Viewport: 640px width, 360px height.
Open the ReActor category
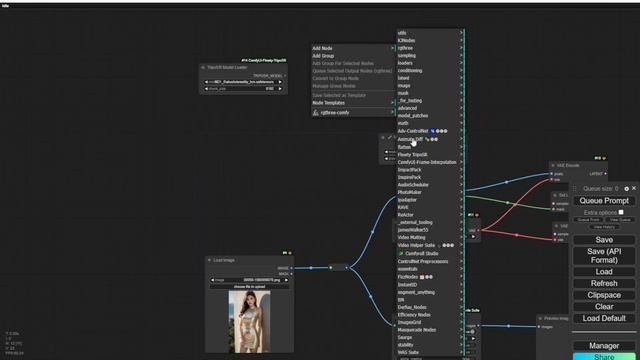(x=430, y=215)
